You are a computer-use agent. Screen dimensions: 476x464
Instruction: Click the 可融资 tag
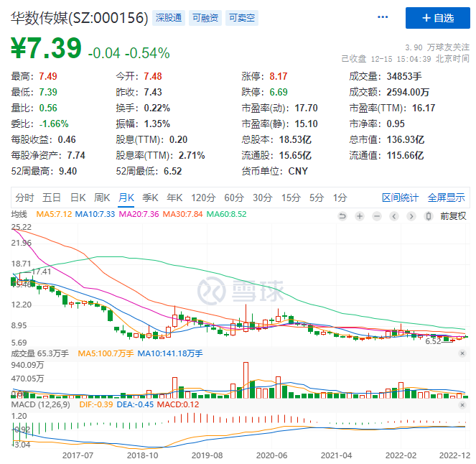tap(205, 18)
